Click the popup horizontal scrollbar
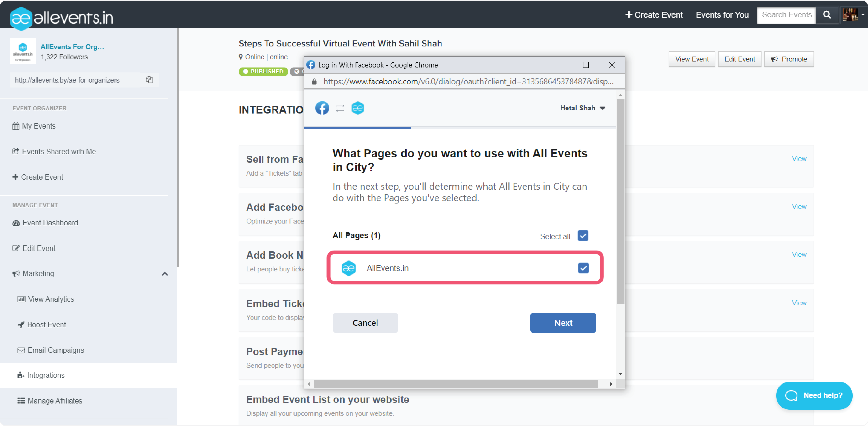Viewport: 868px width, 426px height. click(456, 384)
